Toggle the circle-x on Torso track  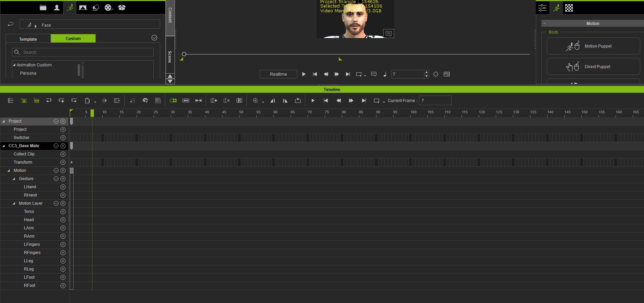pos(63,212)
